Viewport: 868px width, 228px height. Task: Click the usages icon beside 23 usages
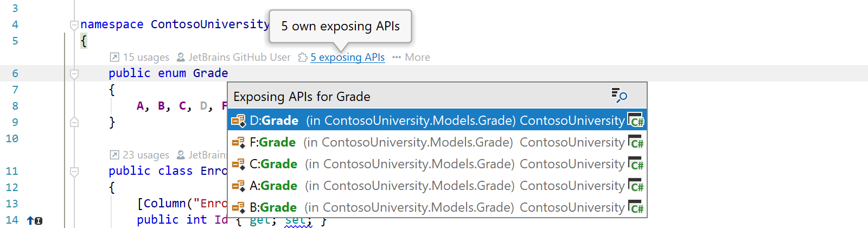[x=114, y=155]
